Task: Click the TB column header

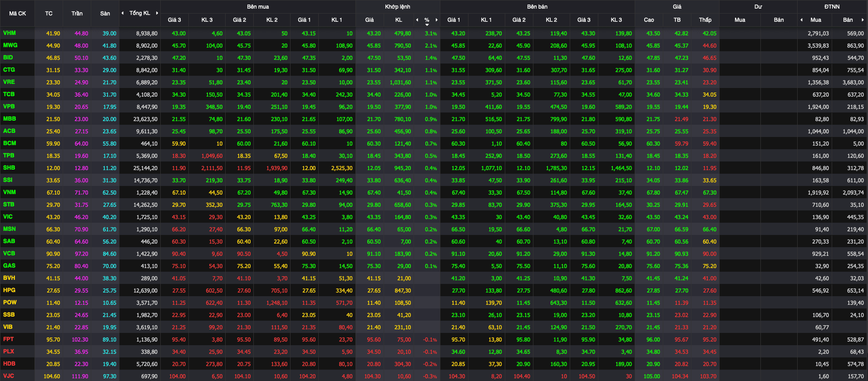Action: click(x=677, y=20)
